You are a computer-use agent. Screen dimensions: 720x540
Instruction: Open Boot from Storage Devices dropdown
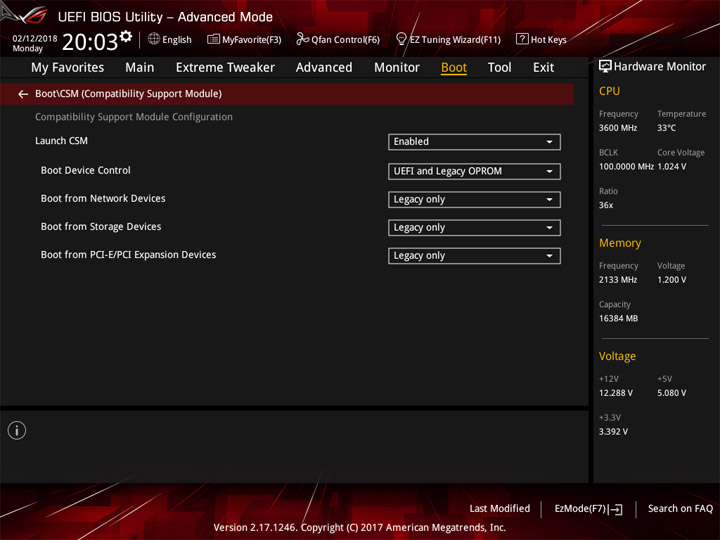[474, 228]
